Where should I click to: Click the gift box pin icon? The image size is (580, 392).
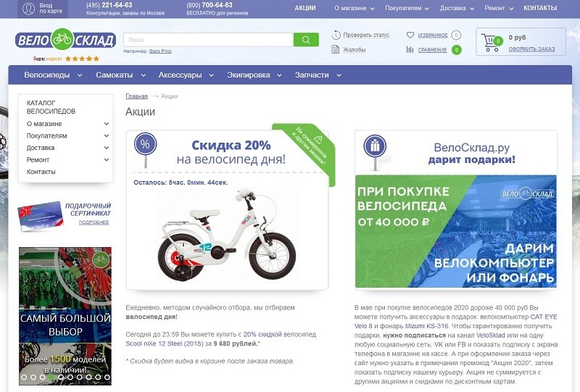pos(375,151)
